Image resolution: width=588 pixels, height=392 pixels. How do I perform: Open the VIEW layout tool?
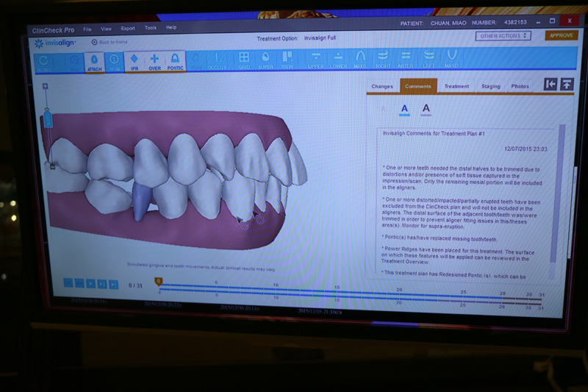click(287, 60)
